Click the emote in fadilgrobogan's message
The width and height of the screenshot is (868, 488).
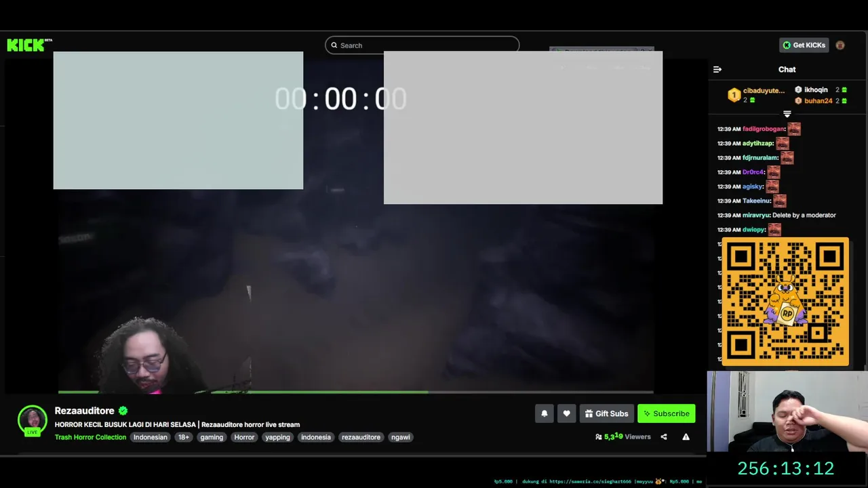pos(794,129)
